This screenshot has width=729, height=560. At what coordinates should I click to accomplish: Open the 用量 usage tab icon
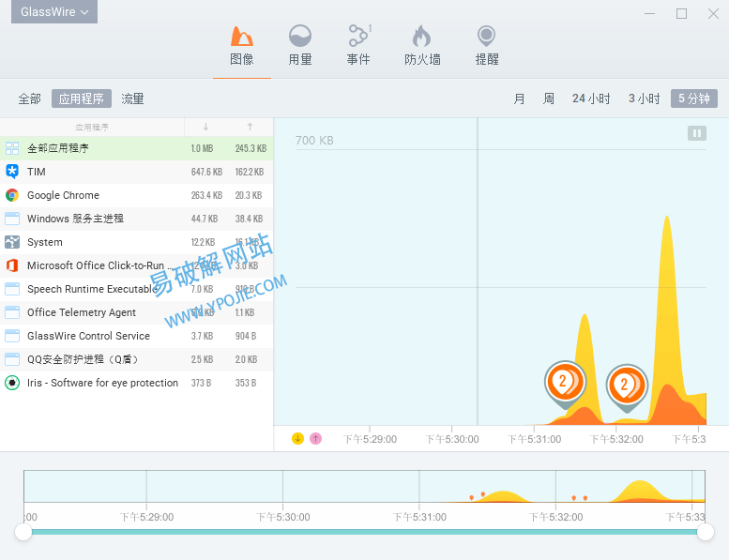[x=300, y=37]
